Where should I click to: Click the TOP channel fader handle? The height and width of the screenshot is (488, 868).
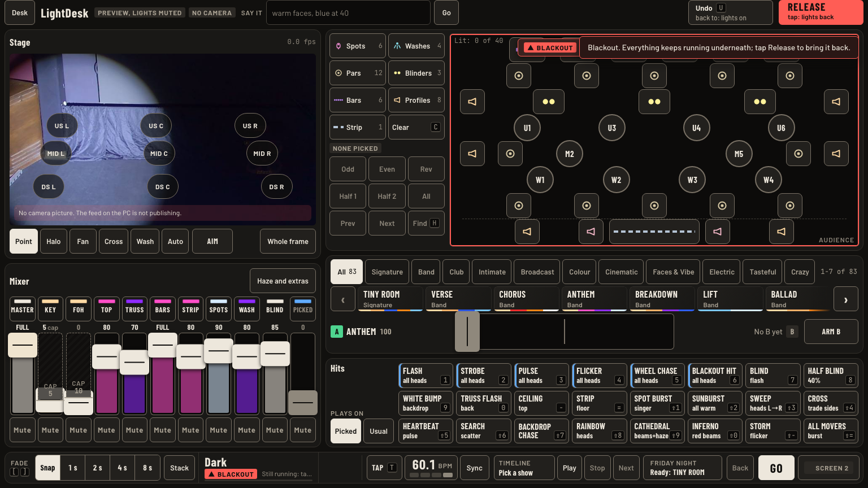click(106, 357)
